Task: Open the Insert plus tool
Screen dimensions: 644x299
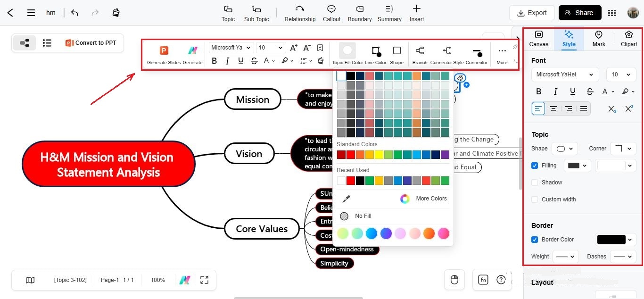Action: pyautogui.click(x=417, y=13)
